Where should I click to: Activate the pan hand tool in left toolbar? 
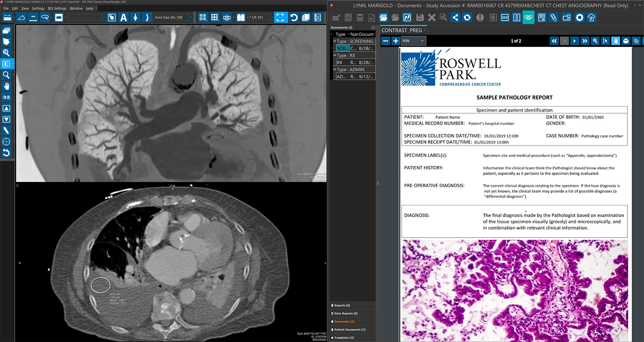[x=6, y=86]
